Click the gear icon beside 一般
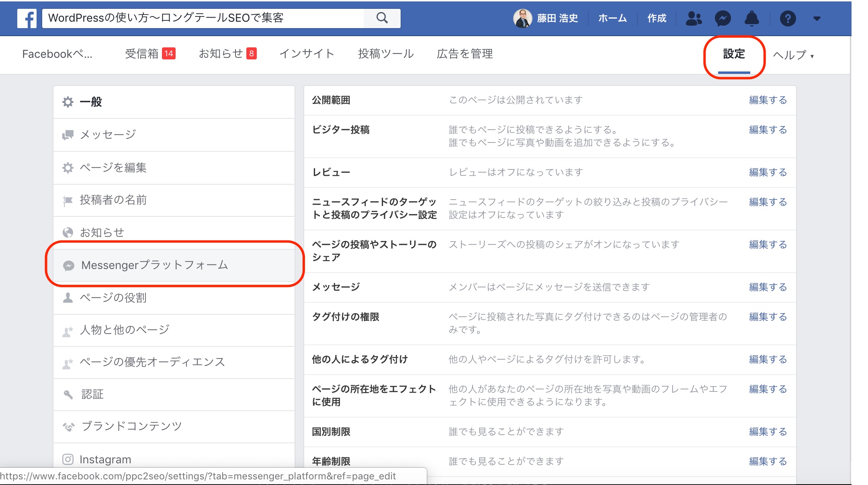This screenshot has height=485, width=868. click(x=68, y=102)
